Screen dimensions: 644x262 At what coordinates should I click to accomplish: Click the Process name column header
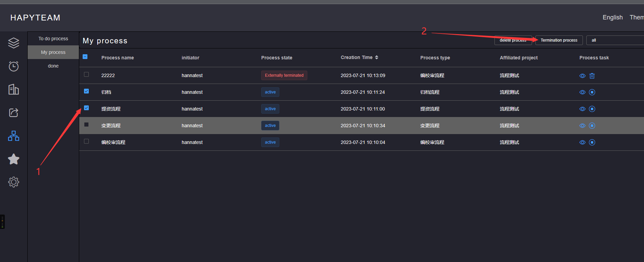click(117, 58)
